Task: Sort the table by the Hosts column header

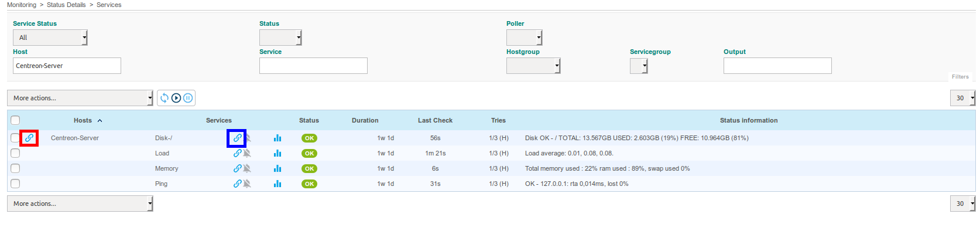Action: pos(83,120)
